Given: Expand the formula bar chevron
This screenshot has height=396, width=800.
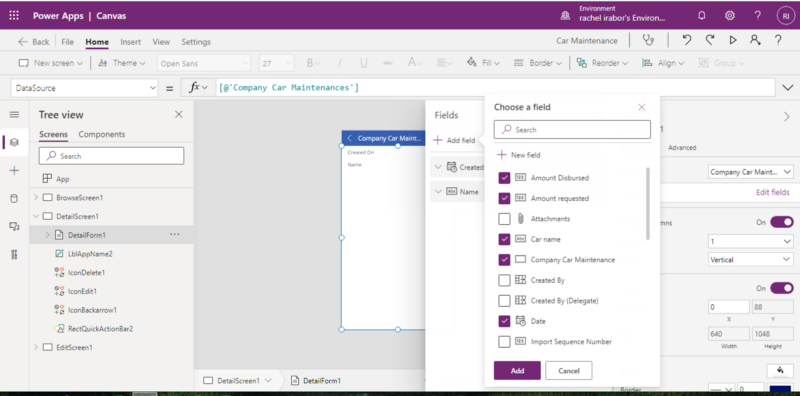Looking at the screenshot, I should [x=787, y=88].
